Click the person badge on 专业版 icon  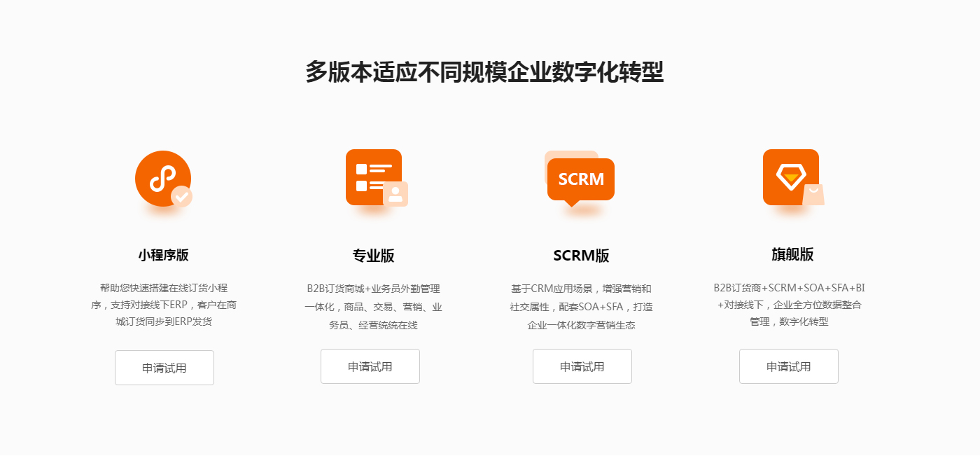click(x=395, y=194)
